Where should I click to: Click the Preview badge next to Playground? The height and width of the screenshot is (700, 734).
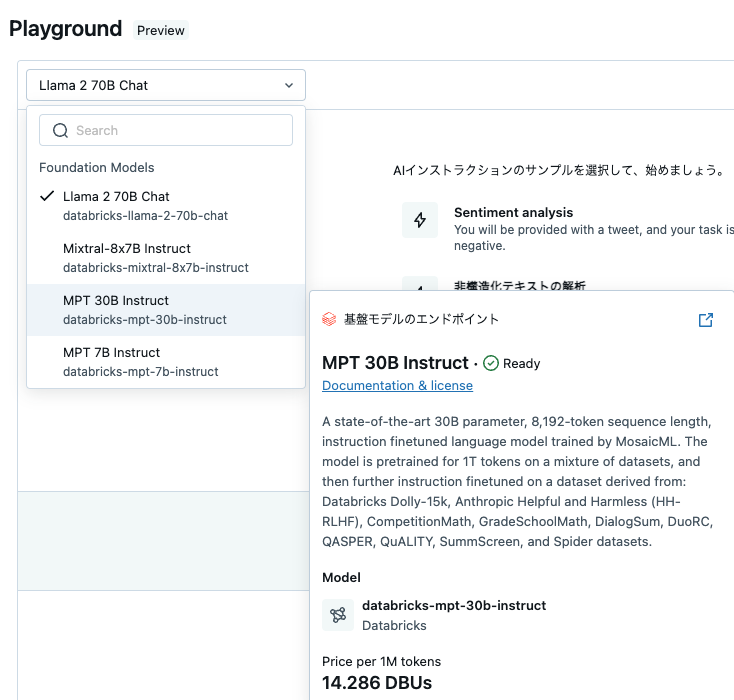pos(161,30)
